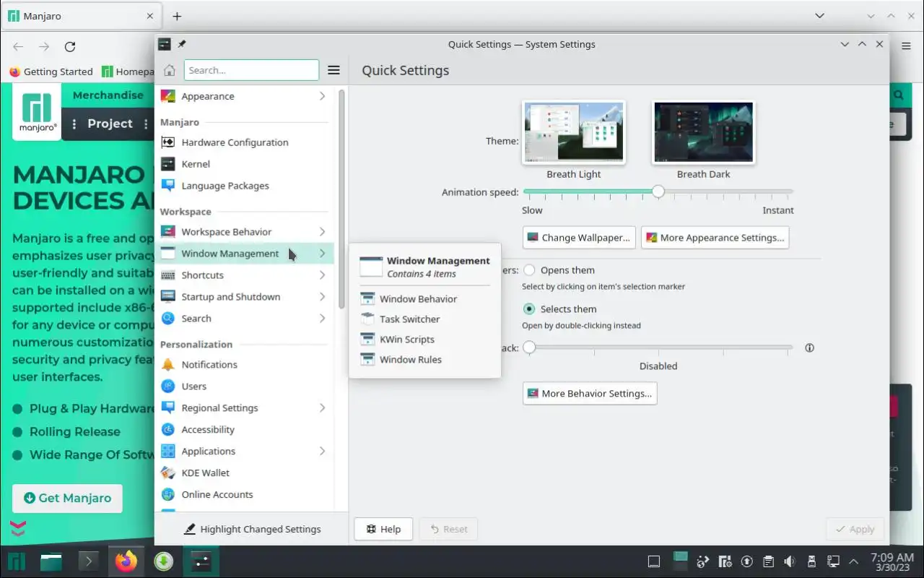Click the Notifications bell icon

[x=167, y=365]
